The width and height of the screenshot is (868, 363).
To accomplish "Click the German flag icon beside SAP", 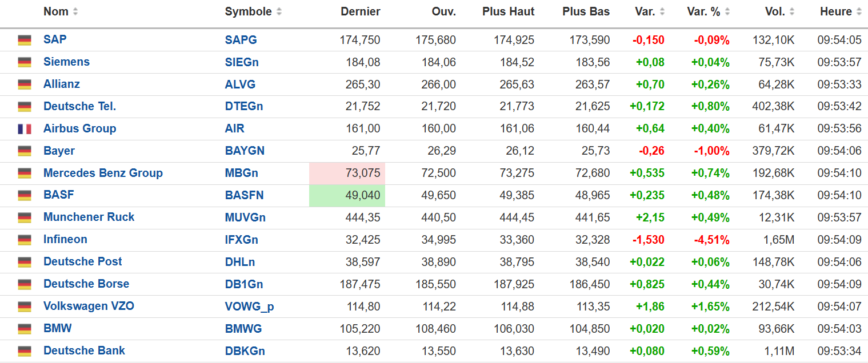I will (x=24, y=40).
